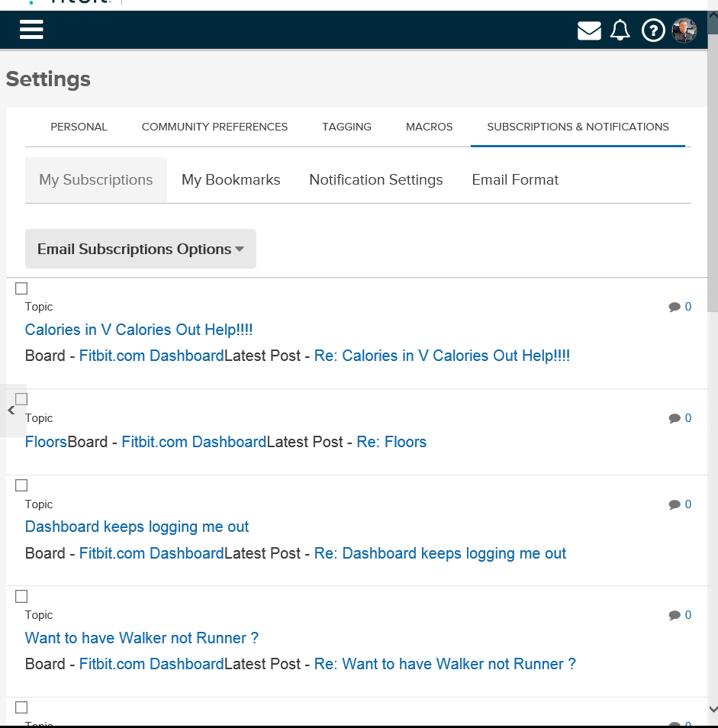Open the Notification Settings tab

pyautogui.click(x=375, y=180)
